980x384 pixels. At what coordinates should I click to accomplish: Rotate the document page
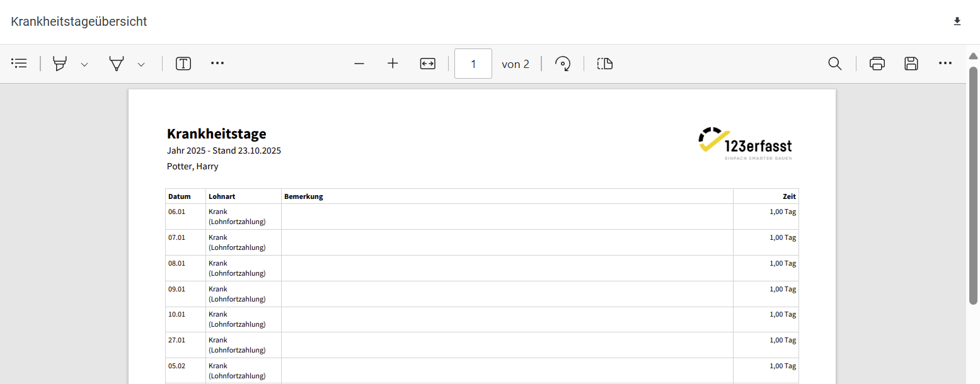563,64
